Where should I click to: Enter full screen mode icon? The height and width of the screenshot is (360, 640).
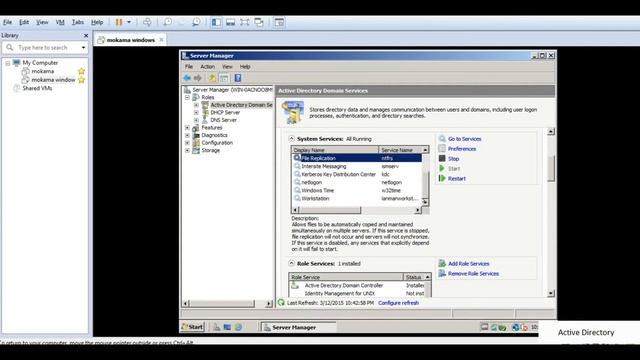(x=244, y=22)
